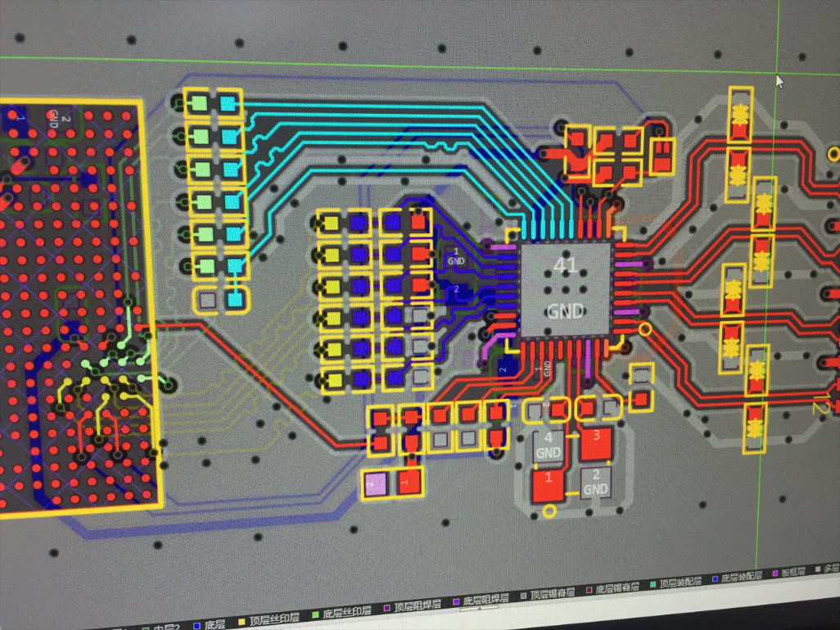840x630 pixels.
Task: Select the pink pad labeled 2
Action: tap(375, 483)
